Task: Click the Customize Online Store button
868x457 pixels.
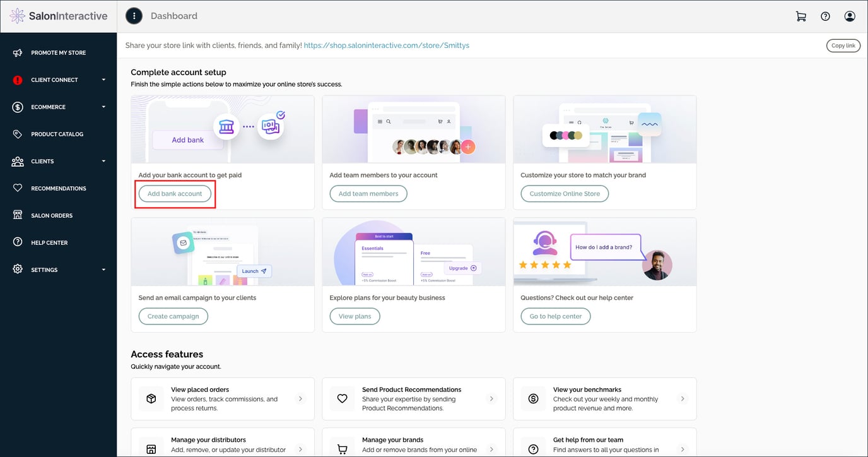Action: click(565, 194)
